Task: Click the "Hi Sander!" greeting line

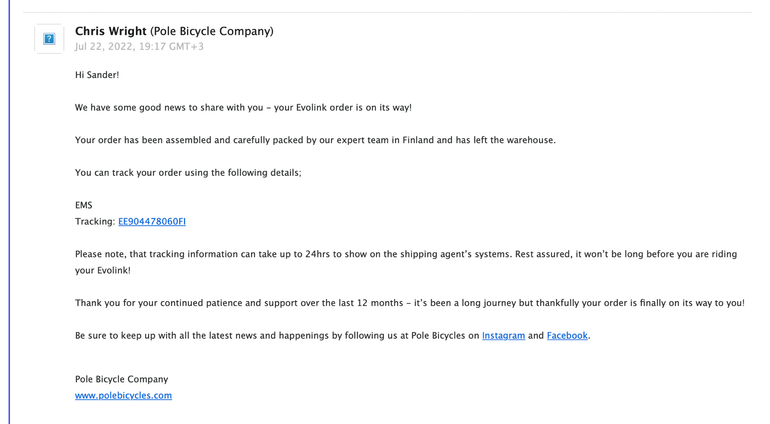Action: [97, 75]
